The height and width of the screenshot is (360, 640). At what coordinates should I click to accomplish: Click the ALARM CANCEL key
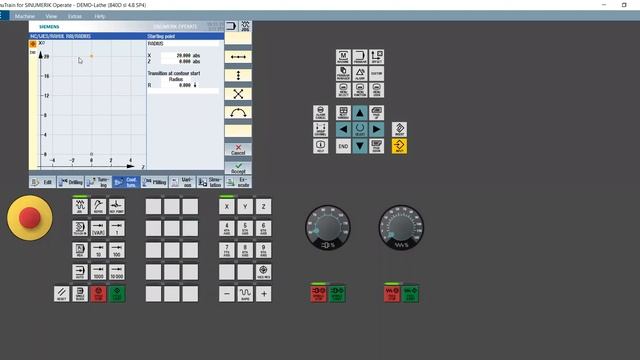coord(320,113)
